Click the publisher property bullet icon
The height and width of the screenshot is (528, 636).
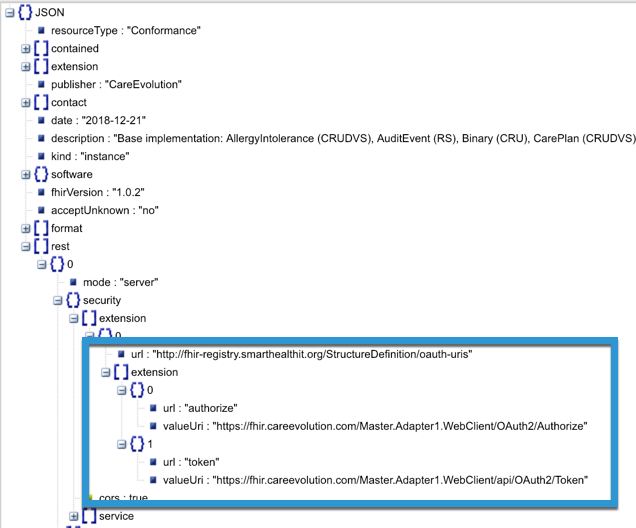point(41,84)
